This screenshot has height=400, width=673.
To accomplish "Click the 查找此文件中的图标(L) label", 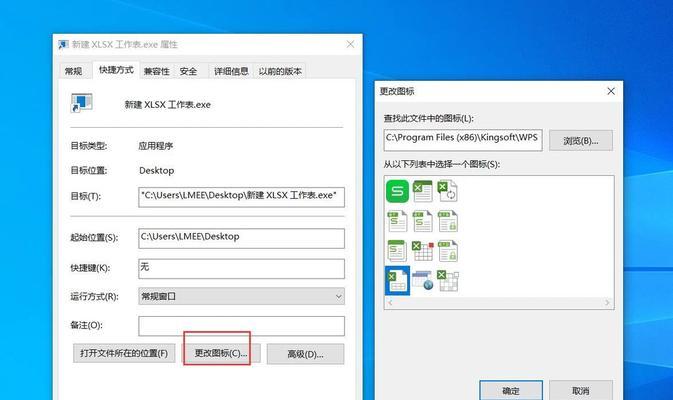I will [428, 118].
